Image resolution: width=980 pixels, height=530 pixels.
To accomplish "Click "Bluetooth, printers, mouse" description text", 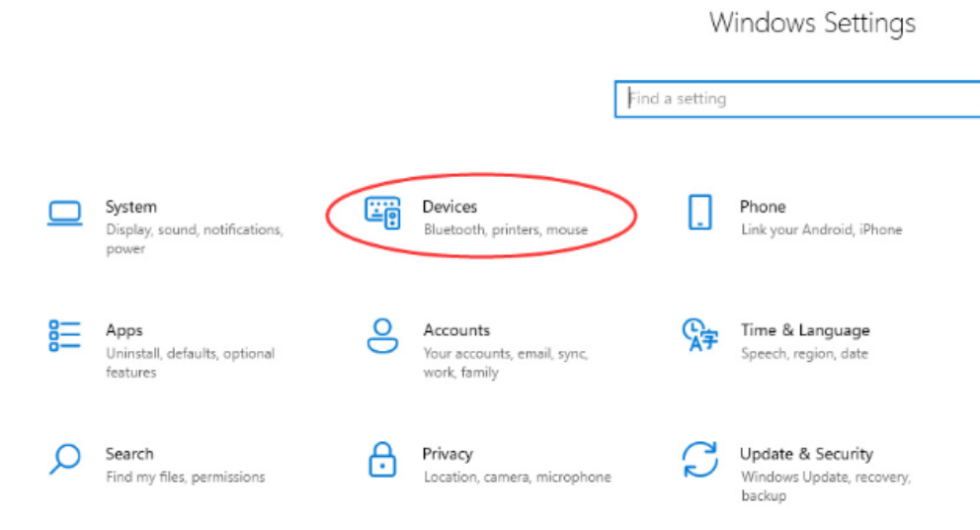I will coord(506,230).
